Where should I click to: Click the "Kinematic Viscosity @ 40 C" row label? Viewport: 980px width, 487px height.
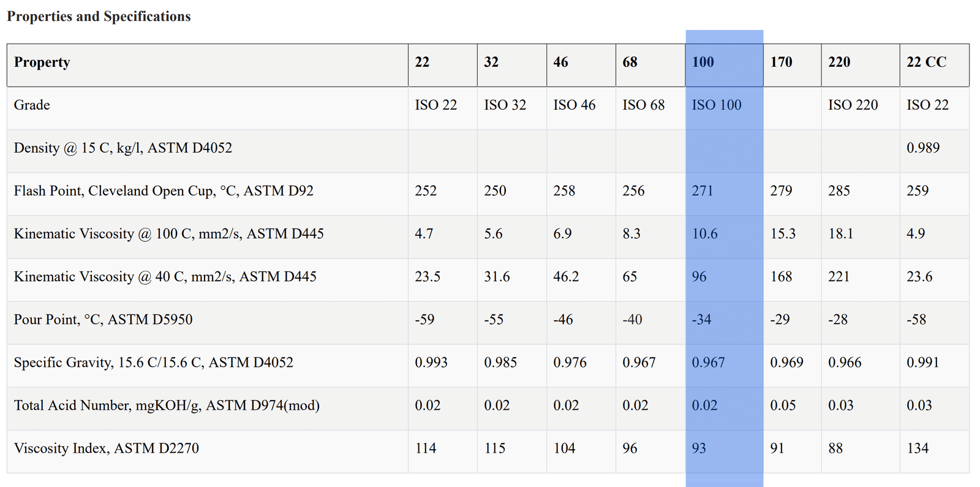point(165,276)
